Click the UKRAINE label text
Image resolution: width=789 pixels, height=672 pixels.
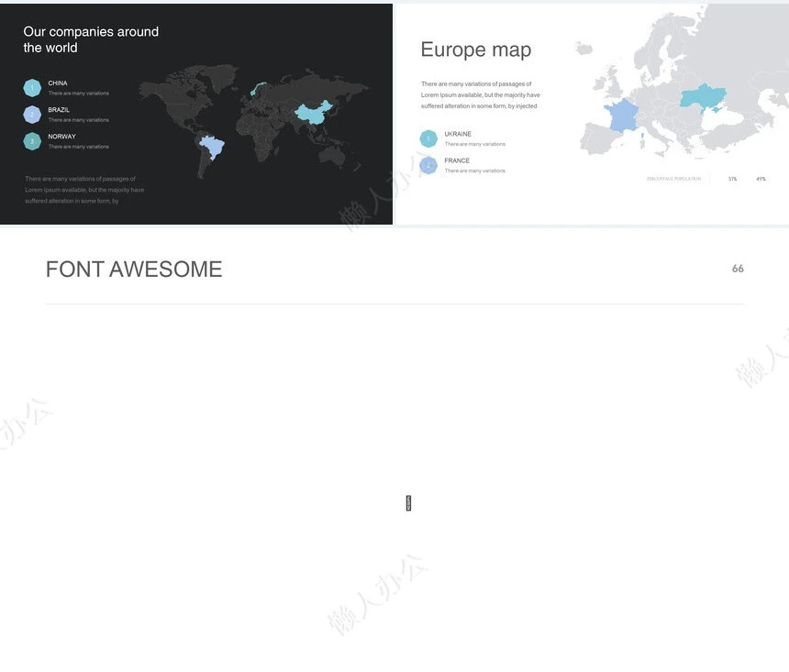click(x=458, y=134)
